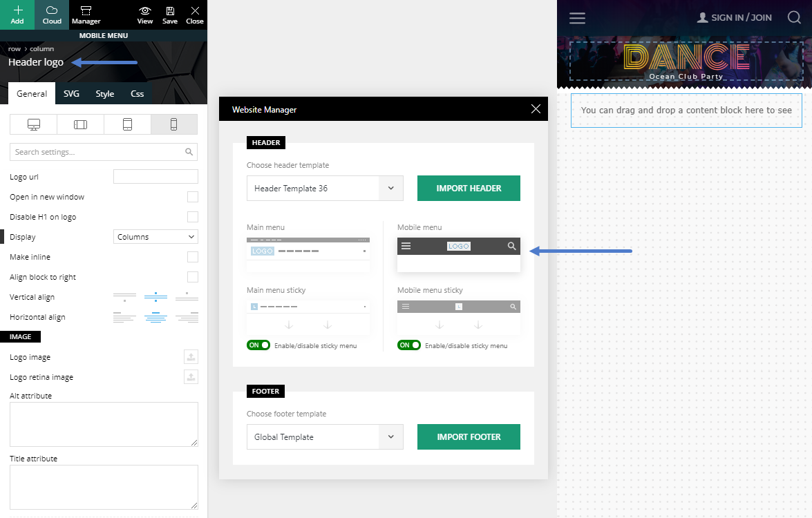Click the user icon beside SIGN IN / JOIN
The image size is (812, 518).
tap(702, 17)
